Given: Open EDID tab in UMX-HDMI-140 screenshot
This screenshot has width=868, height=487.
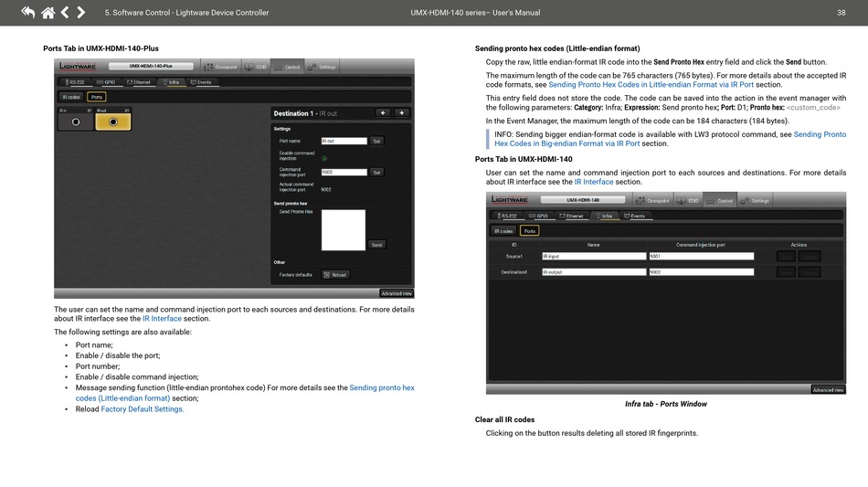Looking at the screenshot, I should pyautogui.click(x=688, y=200).
